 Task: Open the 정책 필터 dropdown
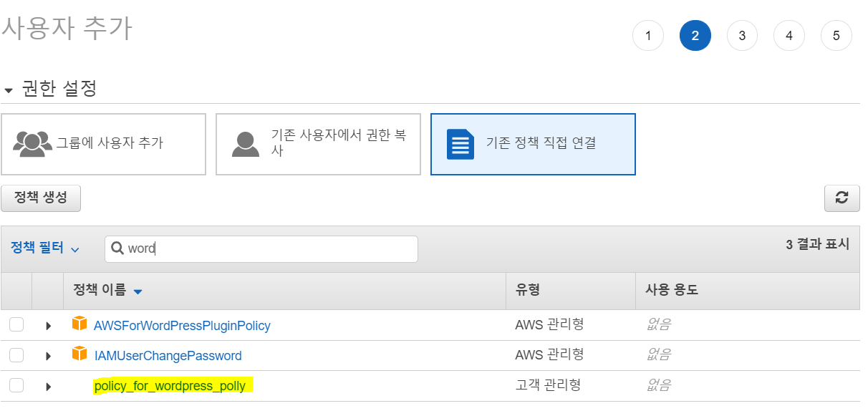(44, 248)
